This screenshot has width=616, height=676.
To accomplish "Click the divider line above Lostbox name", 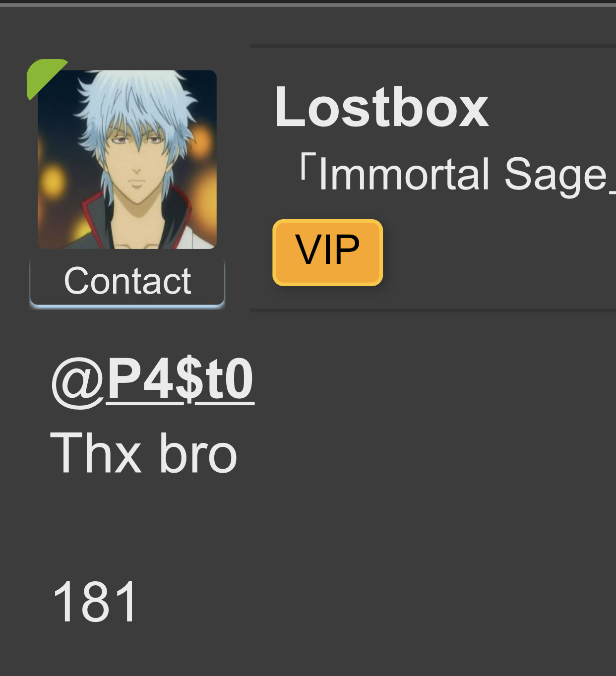I will click(433, 46).
